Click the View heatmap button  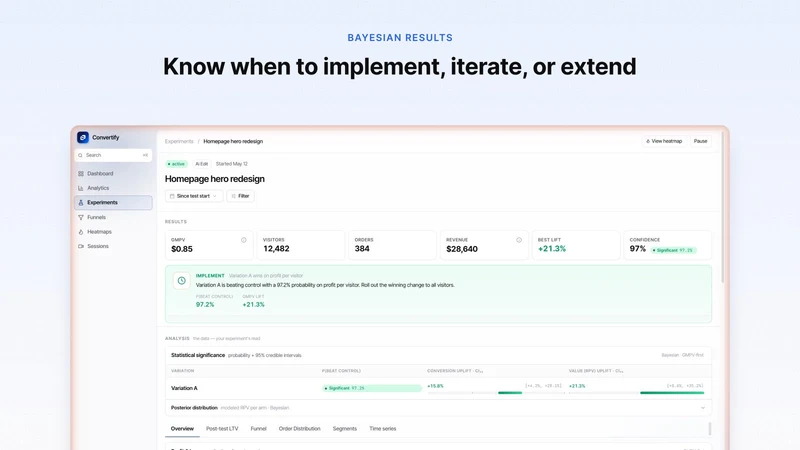(664, 141)
